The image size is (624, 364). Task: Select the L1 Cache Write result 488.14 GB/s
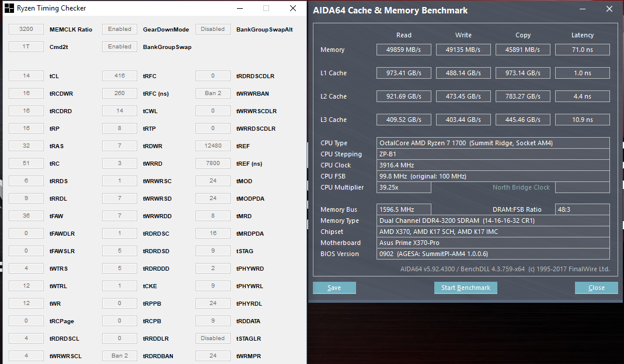(x=463, y=73)
